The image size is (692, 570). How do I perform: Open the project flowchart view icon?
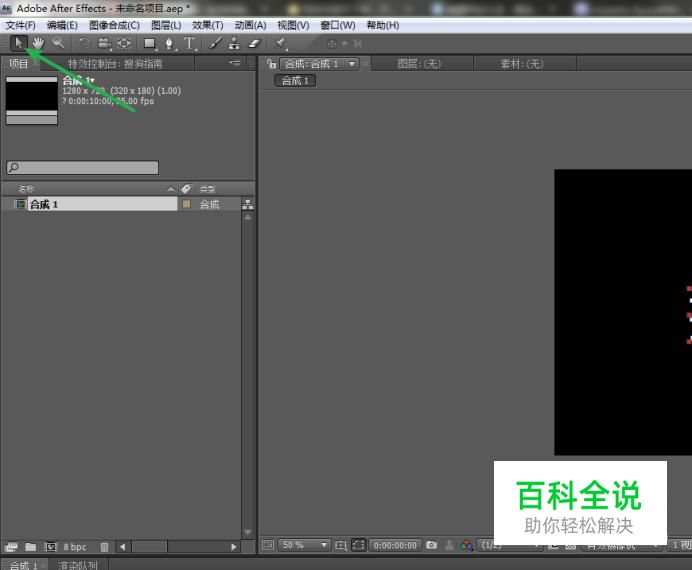pyautogui.click(x=248, y=204)
